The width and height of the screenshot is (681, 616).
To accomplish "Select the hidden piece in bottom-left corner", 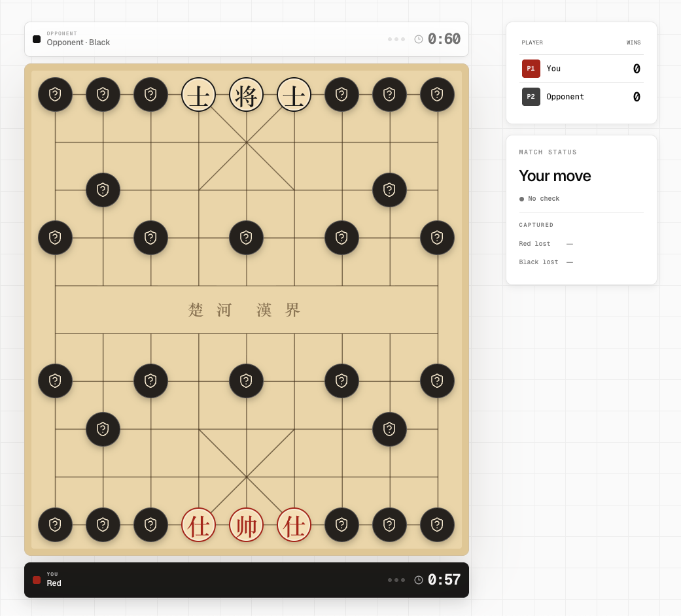I will coord(55,525).
